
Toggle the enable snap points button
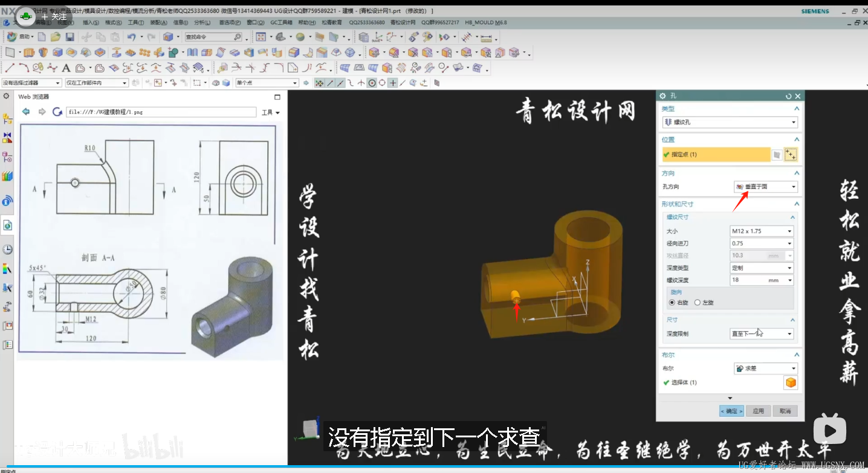tap(320, 83)
